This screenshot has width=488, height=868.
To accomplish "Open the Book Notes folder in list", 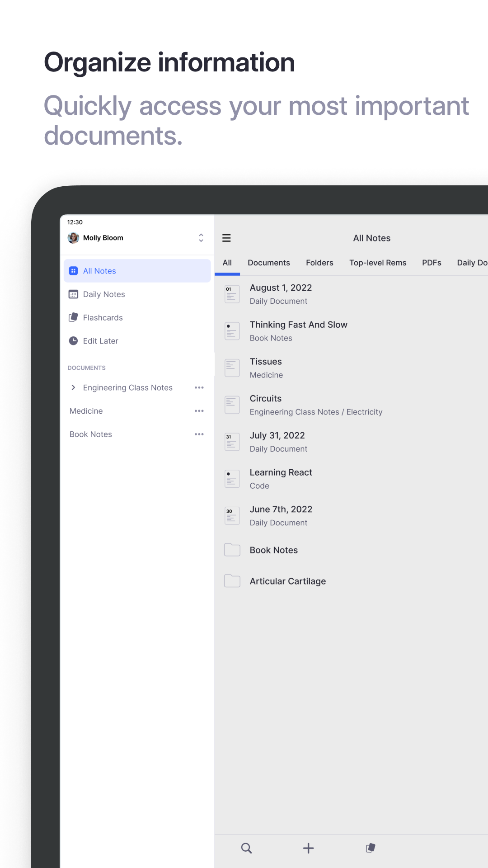I will point(351,550).
